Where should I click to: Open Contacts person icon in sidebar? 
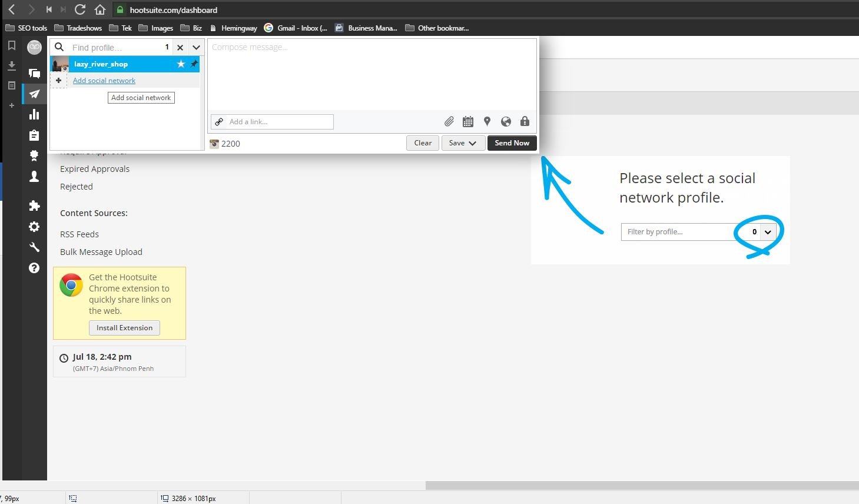point(34,176)
